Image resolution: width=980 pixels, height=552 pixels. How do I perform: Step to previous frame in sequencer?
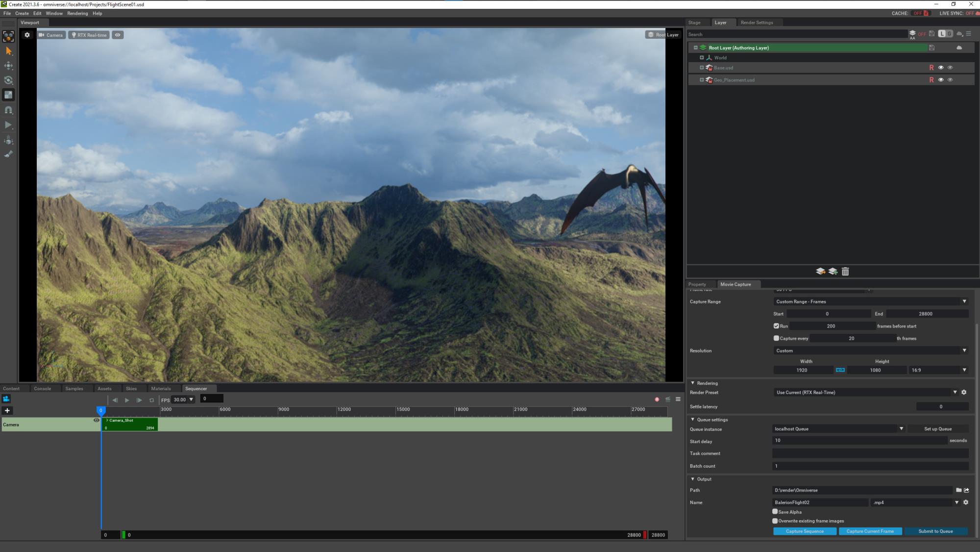pyautogui.click(x=115, y=400)
